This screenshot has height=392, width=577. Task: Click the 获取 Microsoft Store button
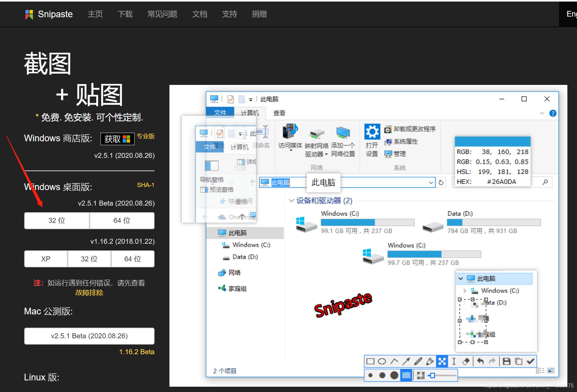[x=117, y=139]
